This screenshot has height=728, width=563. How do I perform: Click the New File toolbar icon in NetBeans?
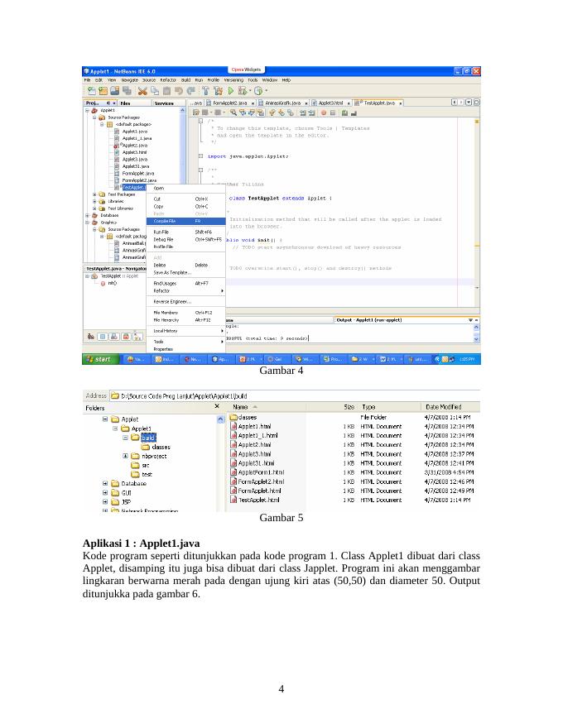(x=92, y=91)
